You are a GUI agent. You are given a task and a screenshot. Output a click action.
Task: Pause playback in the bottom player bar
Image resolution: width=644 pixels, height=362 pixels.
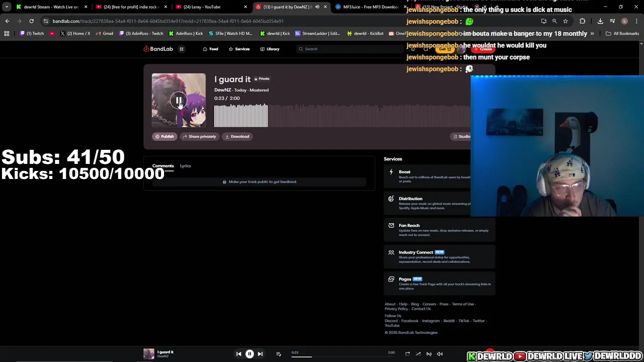(x=250, y=354)
